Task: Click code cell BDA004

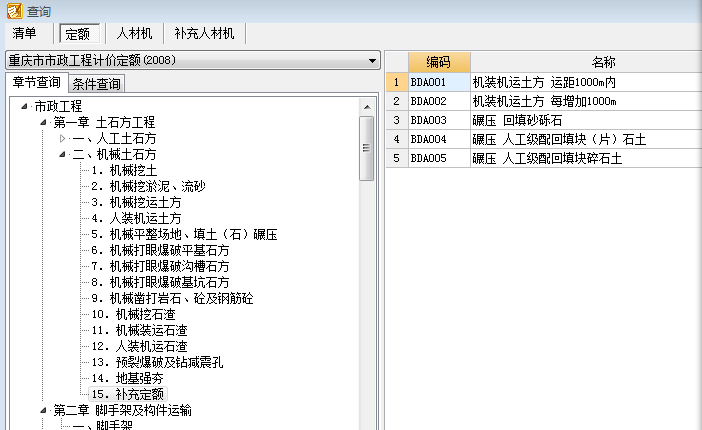Action: [x=439, y=139]
